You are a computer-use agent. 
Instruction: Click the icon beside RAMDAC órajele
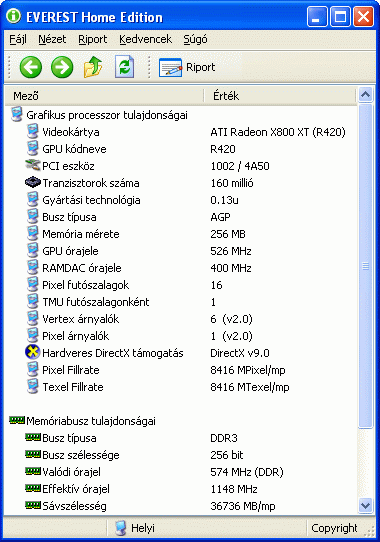pos(33,268)
